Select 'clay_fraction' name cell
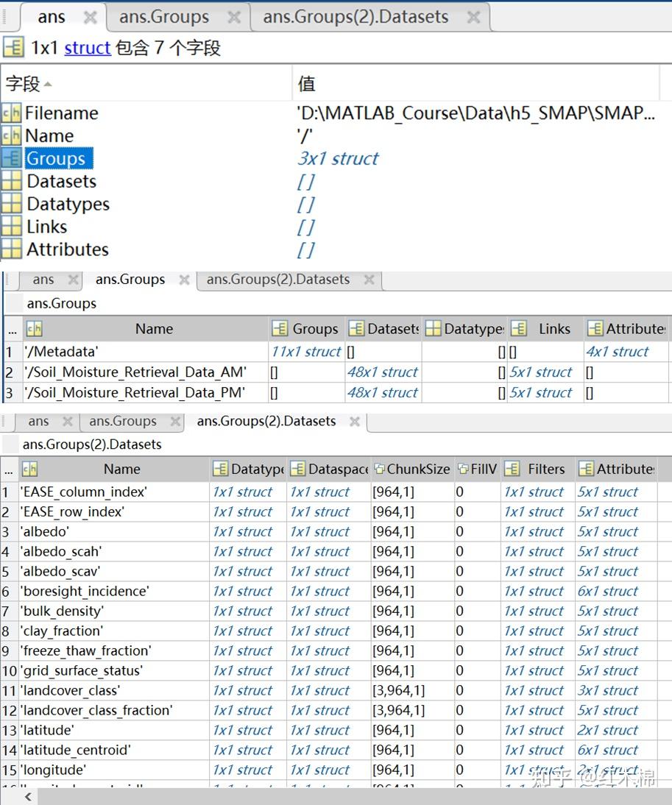The image size is (672, 805). pos(114,631)
